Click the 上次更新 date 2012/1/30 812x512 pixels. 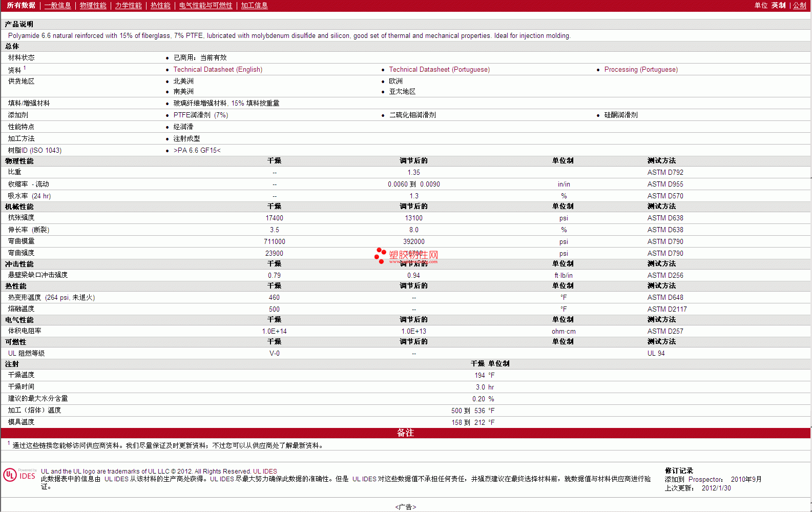(x=716, y=488)
